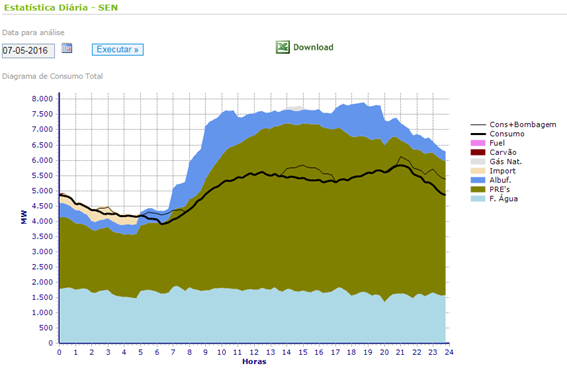The width and height of the screenshot is (567, 374).
Task: Focus the date field 07-05-2016
Action: pos(28,51)
